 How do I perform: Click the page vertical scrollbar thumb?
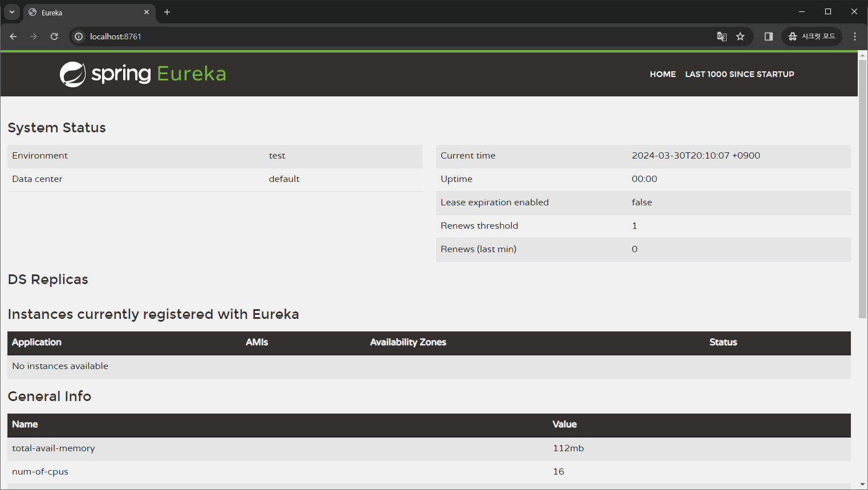pos(862,188)
